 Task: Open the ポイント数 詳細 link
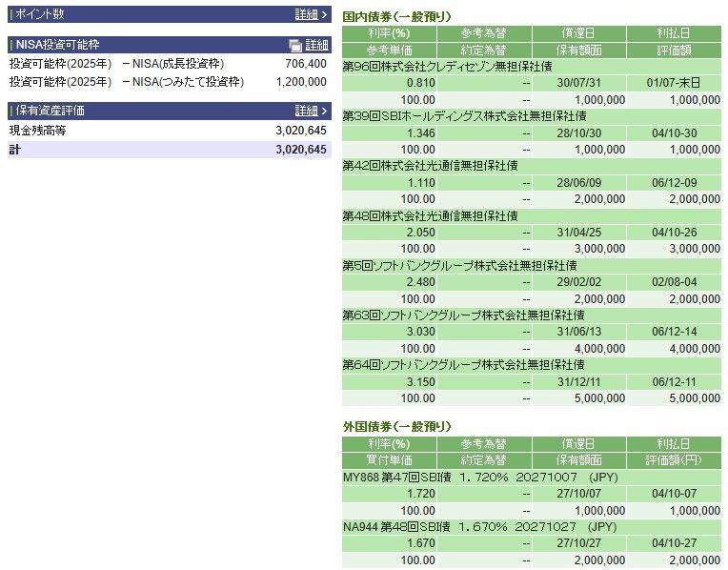306,14
